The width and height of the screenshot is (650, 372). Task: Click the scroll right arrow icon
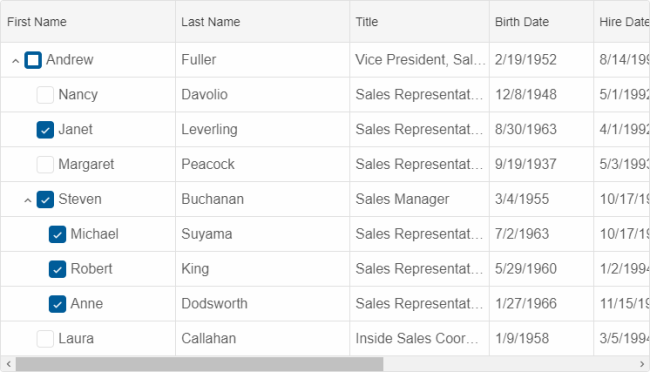point(642,364)
